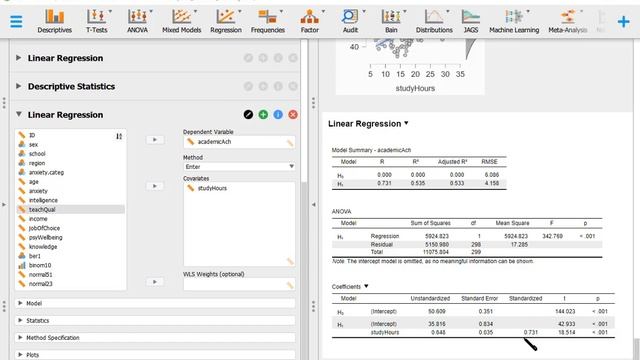This screenshot has height=360, width=640.
Task: Expand the Plots section
Action: tap(155, 355)
